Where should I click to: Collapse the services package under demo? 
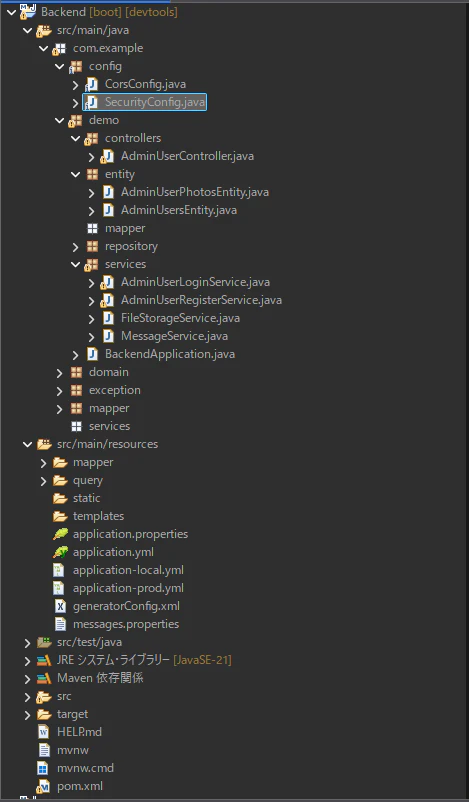point(75,264)
